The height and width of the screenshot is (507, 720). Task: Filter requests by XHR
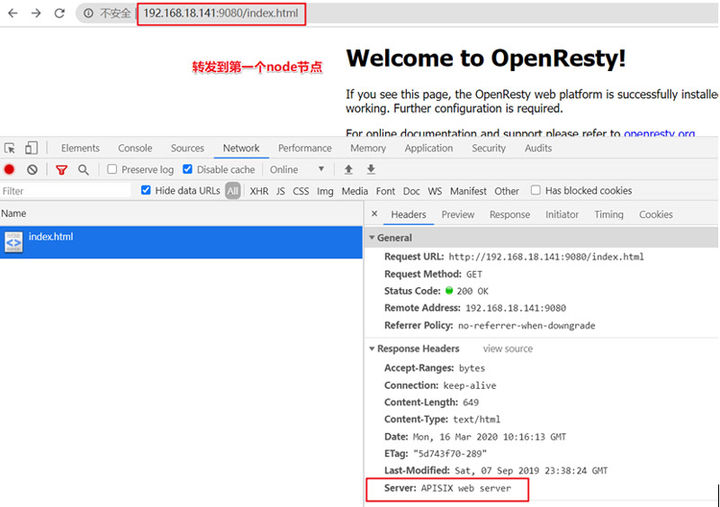point(259,191)
